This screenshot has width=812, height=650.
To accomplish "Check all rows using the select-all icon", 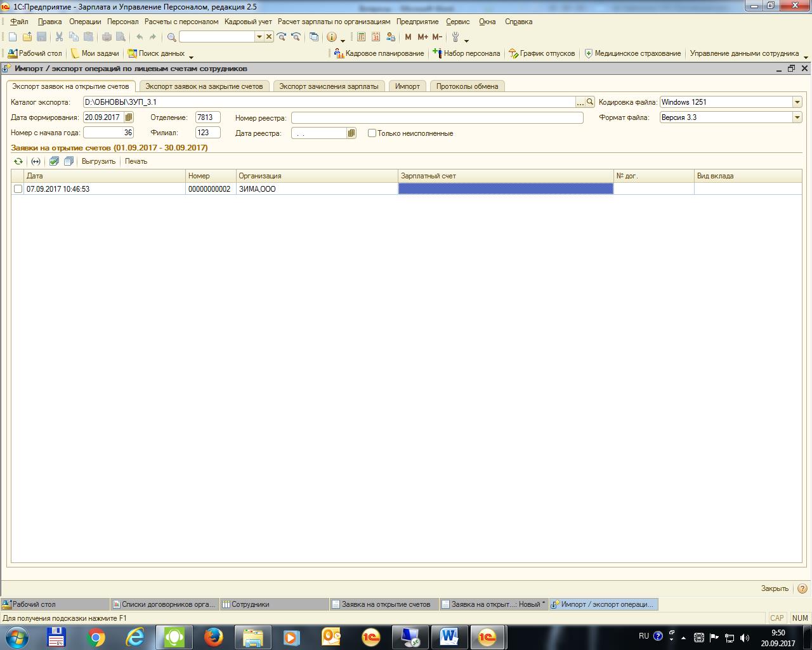I will point(55,161).
